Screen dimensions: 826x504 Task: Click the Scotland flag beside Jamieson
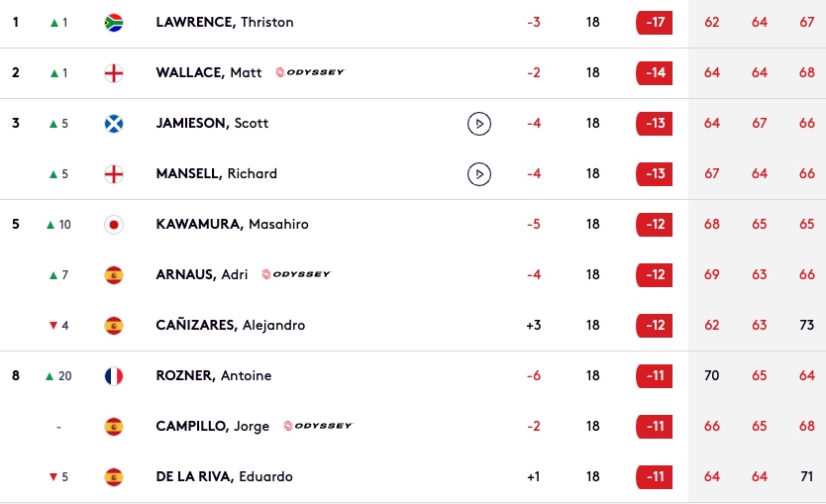114,124
